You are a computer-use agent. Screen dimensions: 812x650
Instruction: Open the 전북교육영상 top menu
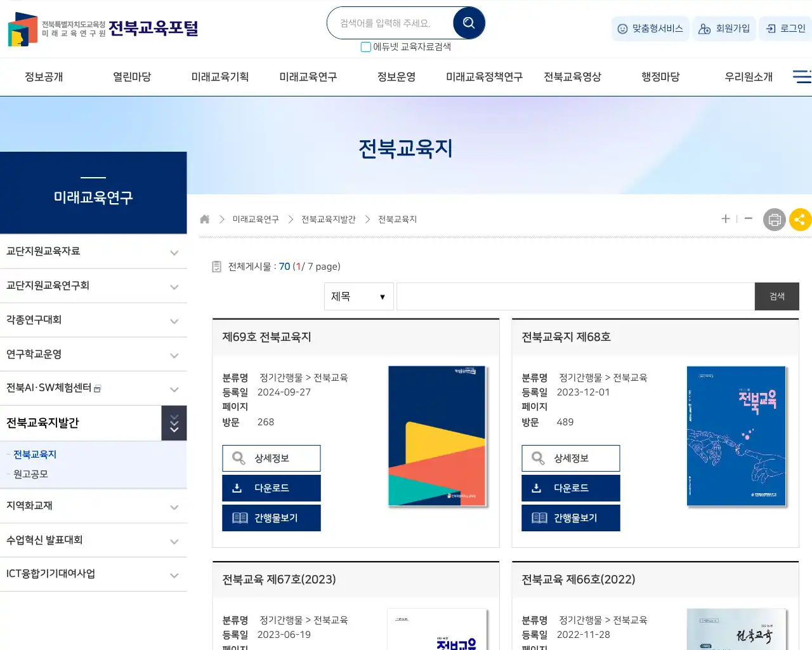[572, 77]
